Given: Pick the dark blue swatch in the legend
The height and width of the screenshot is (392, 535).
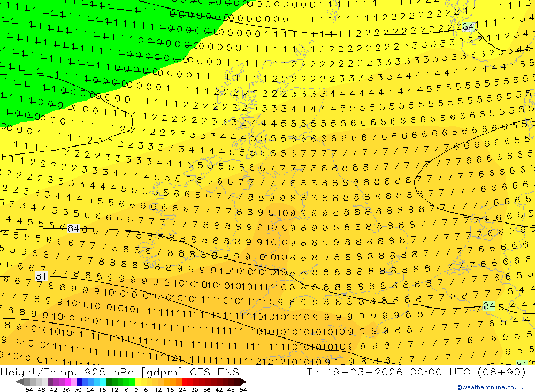Looking at the screenshot, I should 80,382.
